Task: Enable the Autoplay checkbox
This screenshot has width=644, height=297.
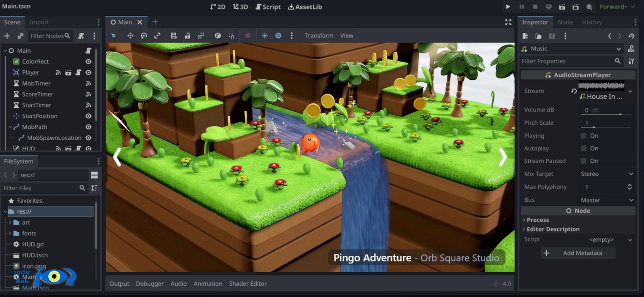Action: pos(583,148)
